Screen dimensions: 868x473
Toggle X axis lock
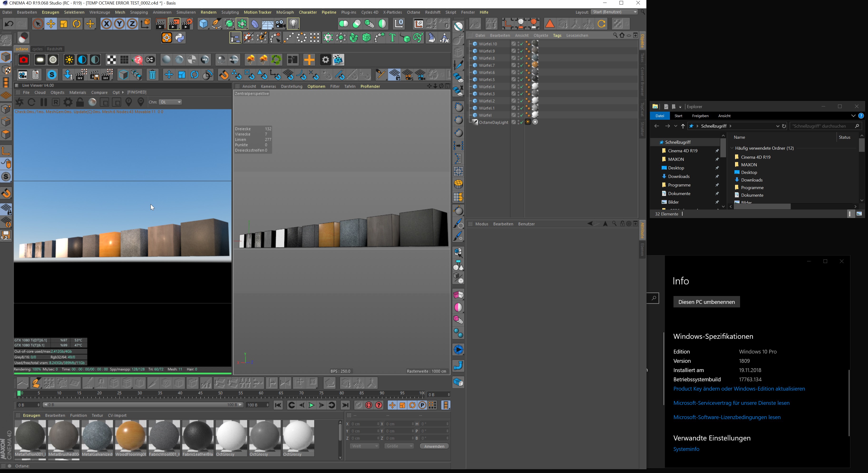tap(107, 24)
